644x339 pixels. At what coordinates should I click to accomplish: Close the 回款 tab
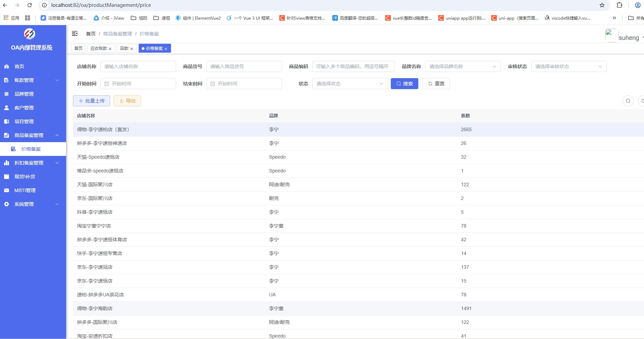tap(132, 49)
